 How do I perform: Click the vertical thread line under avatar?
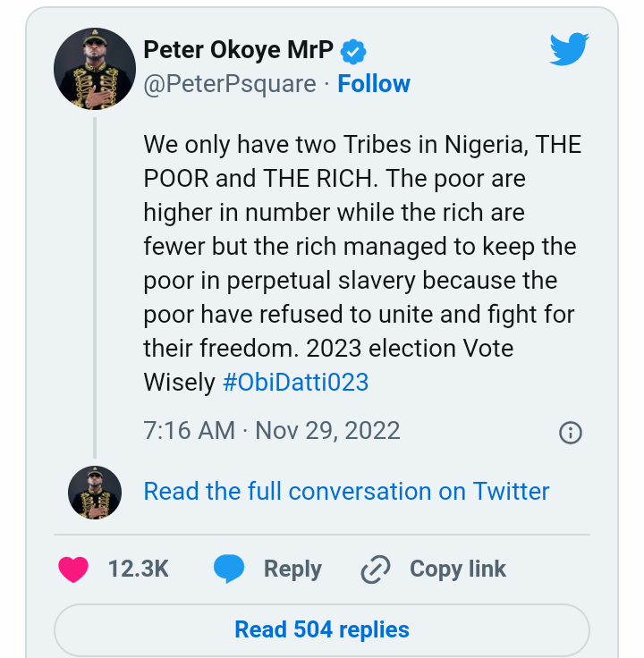(x=94, y=286)
